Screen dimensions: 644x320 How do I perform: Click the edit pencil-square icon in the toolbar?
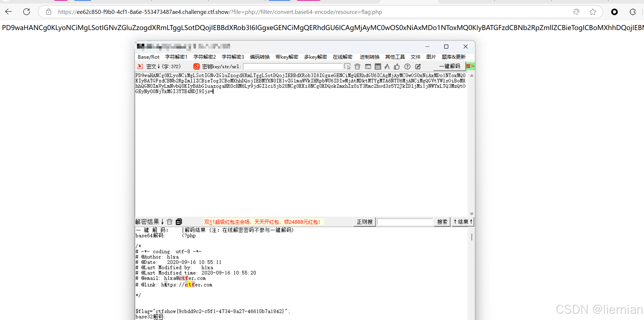pyautogui.click(x=418, y=66)
